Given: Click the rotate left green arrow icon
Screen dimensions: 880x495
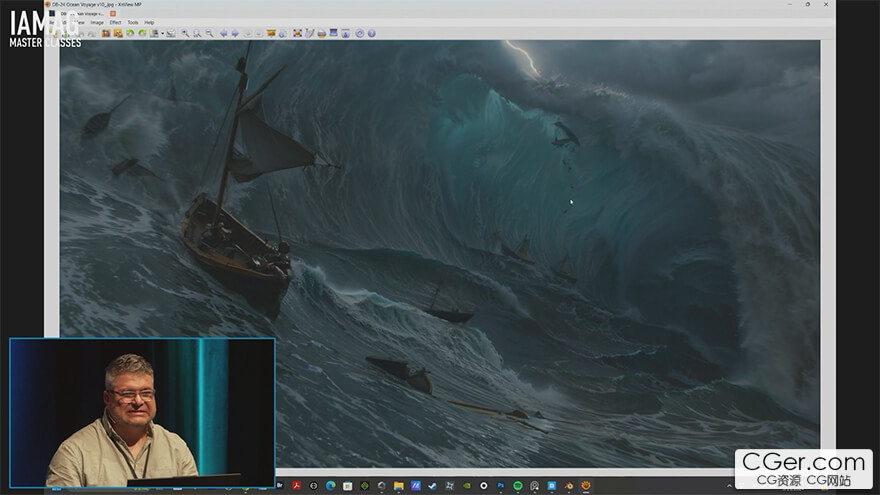Looking at the screenshot, I should (130, 33).
